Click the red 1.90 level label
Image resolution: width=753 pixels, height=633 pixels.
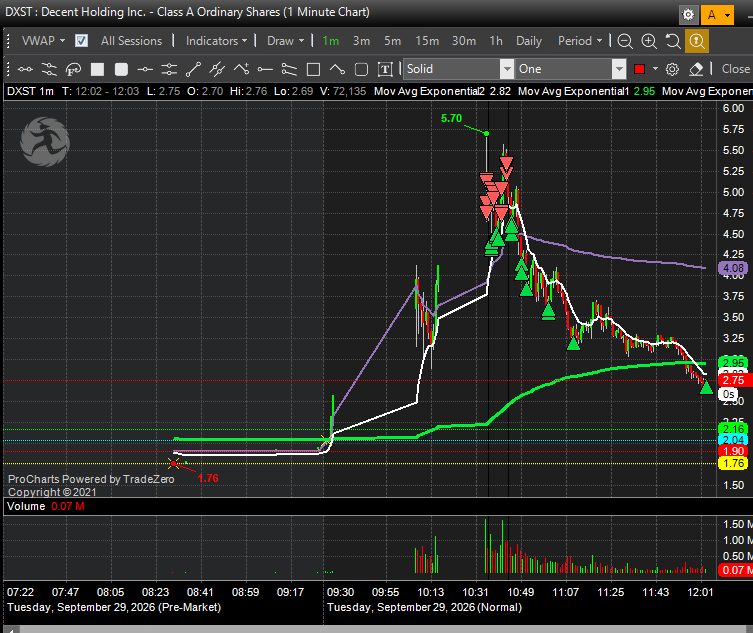tap(733, 451)
